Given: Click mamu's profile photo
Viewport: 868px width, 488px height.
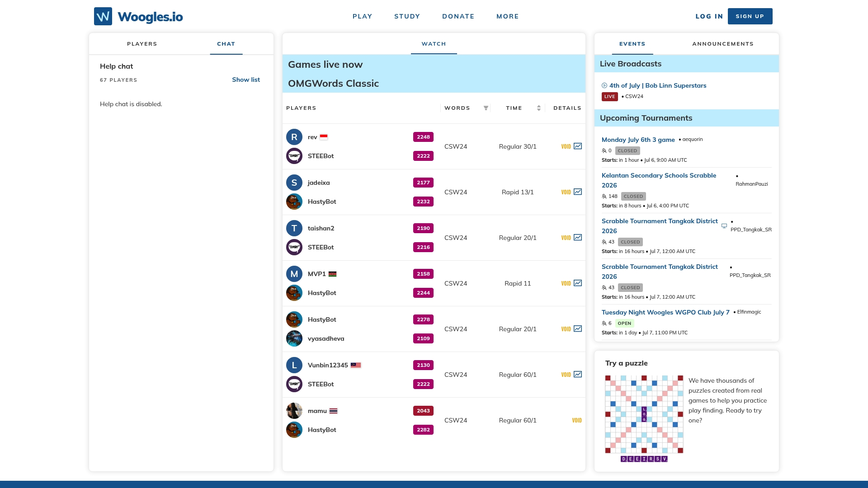Looking at the screenshot, I should point(294,411).
